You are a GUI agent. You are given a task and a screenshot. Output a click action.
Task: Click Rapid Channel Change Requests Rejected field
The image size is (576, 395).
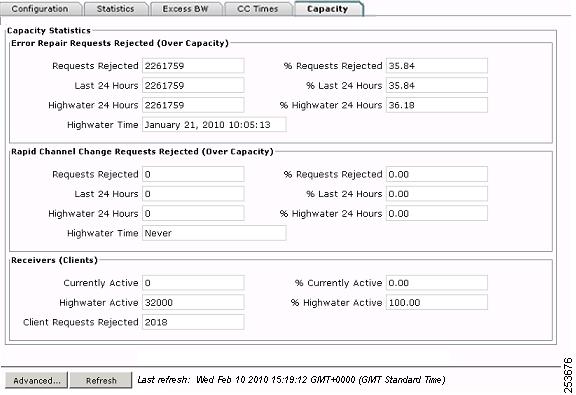click(193, 174)
